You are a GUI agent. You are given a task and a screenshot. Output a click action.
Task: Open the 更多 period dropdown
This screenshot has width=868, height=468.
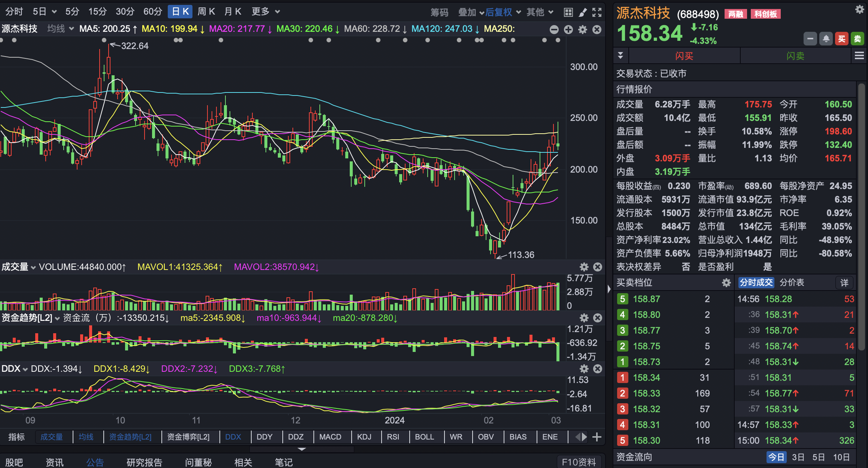(265, 12)
